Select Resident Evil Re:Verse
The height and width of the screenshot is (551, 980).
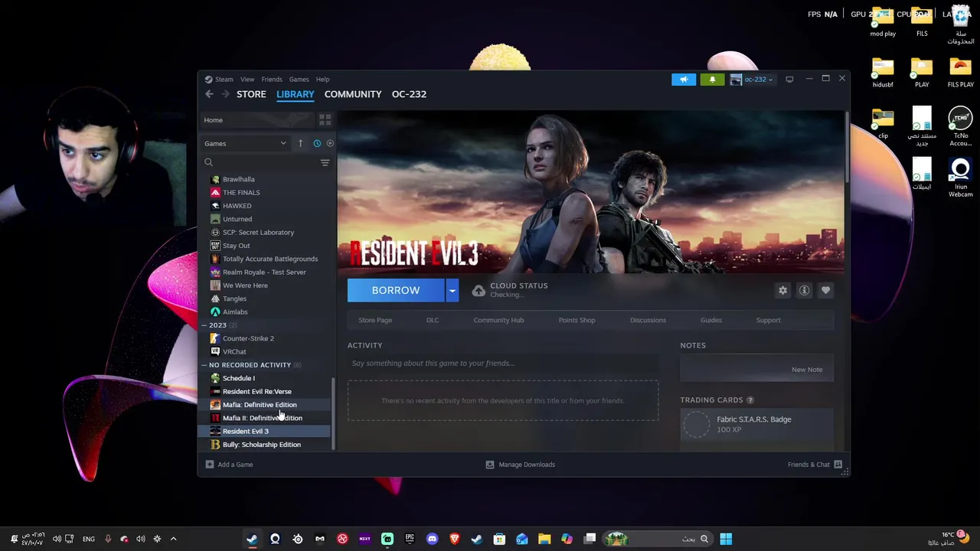pos(257,391)
